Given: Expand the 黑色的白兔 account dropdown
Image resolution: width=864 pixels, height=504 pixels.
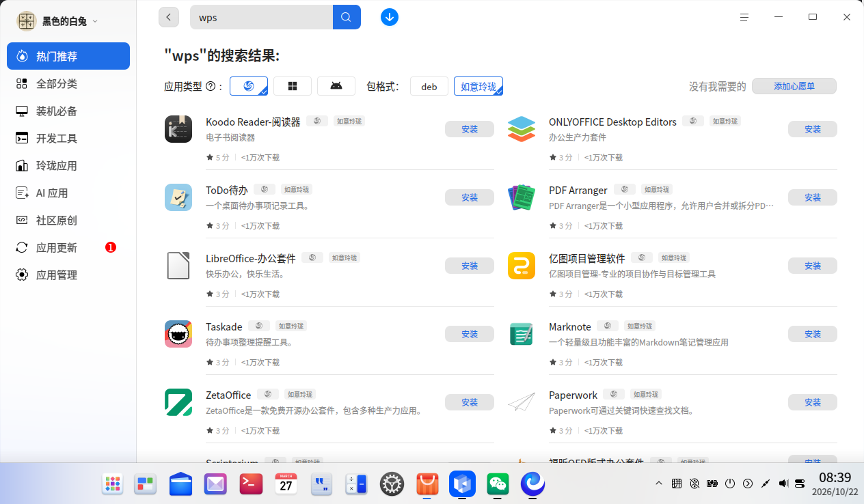Looking at the screenshot, I should point(95,21).
